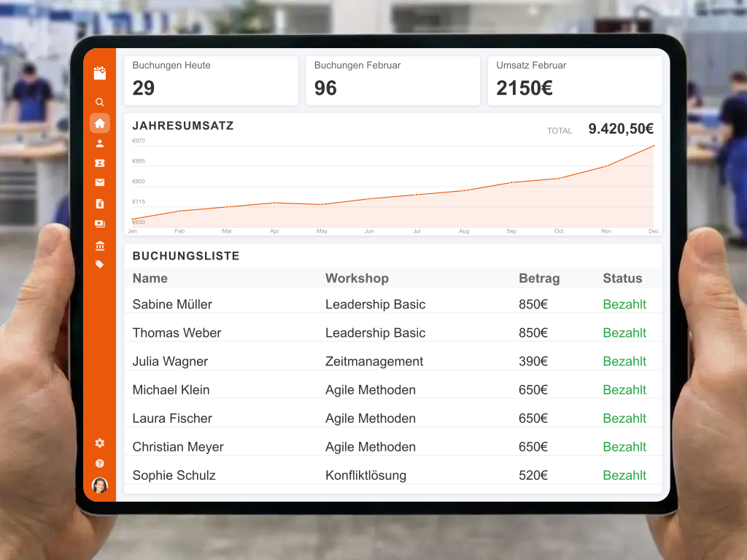Click the user profile avatar photo
Viewport: 747px width, 560px height.
point(100,485)
